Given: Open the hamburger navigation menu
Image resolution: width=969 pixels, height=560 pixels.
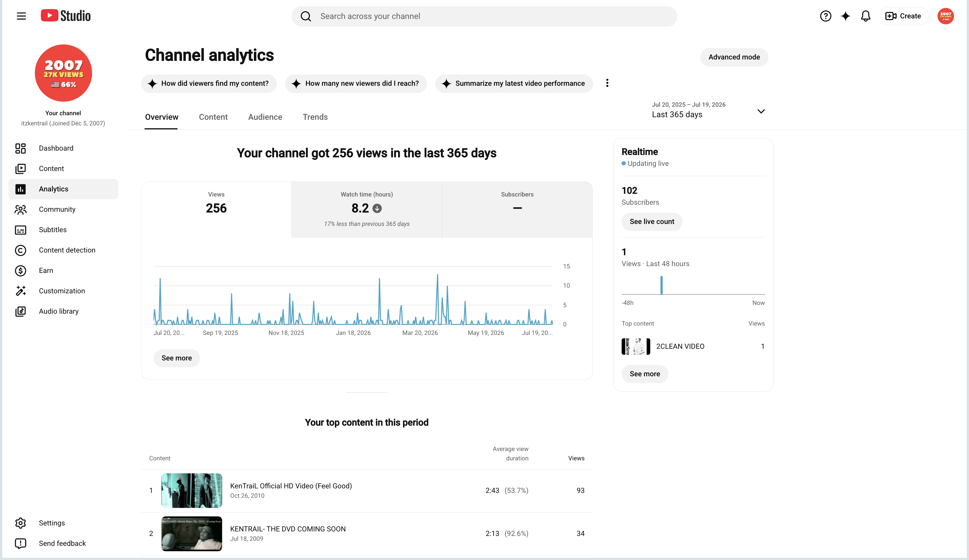Looking at the screenshot, I should (x=22, y=16).
